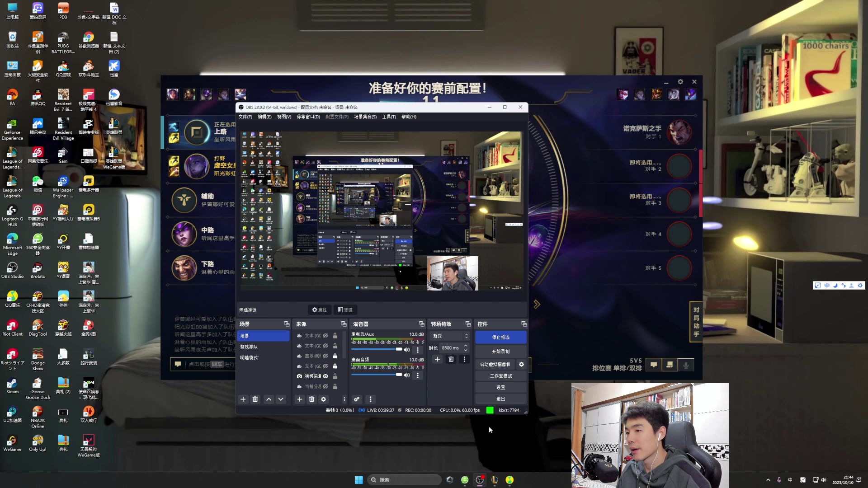
Task: Float the Audio Mixer dock with its pop-out icon
Action: click(x=422, y=324)
